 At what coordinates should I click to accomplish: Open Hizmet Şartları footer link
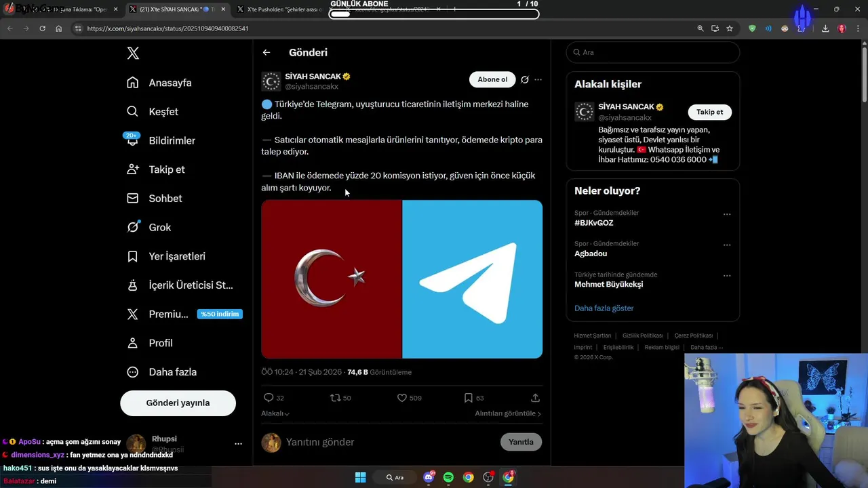pyautogui.click(x=593, y=335)
